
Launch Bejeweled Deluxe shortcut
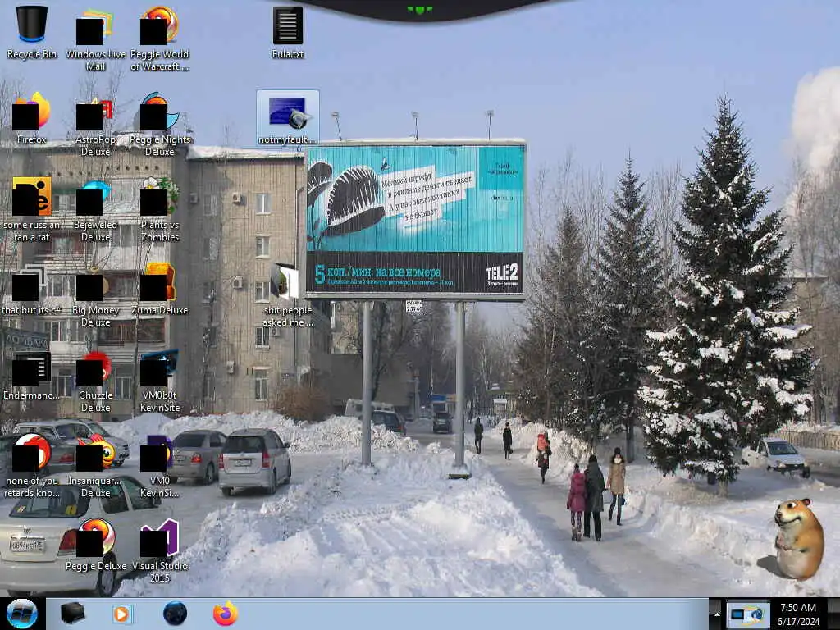(95, 209)
